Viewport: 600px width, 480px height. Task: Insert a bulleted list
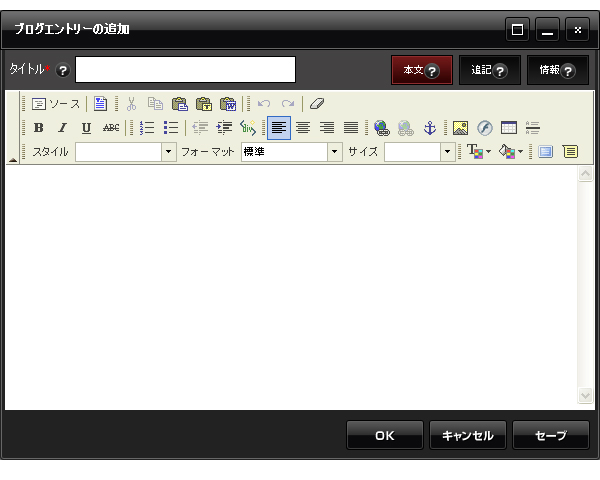pos(171,128)
